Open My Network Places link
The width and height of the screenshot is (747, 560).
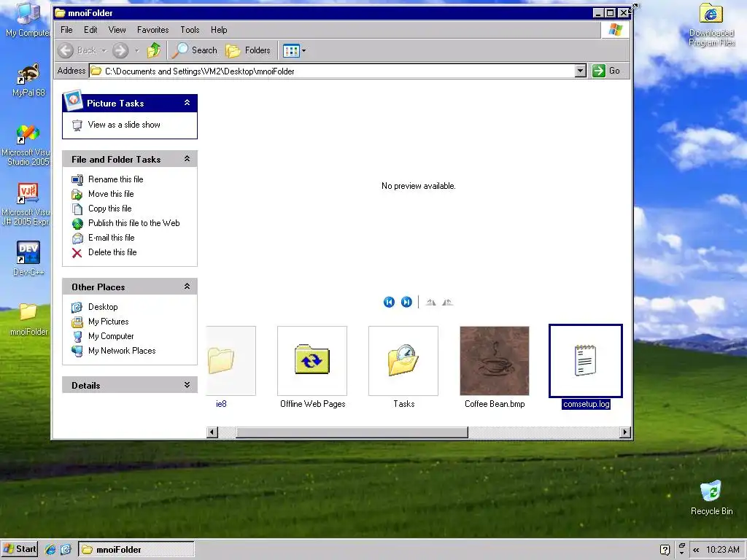tap(122, 351)
